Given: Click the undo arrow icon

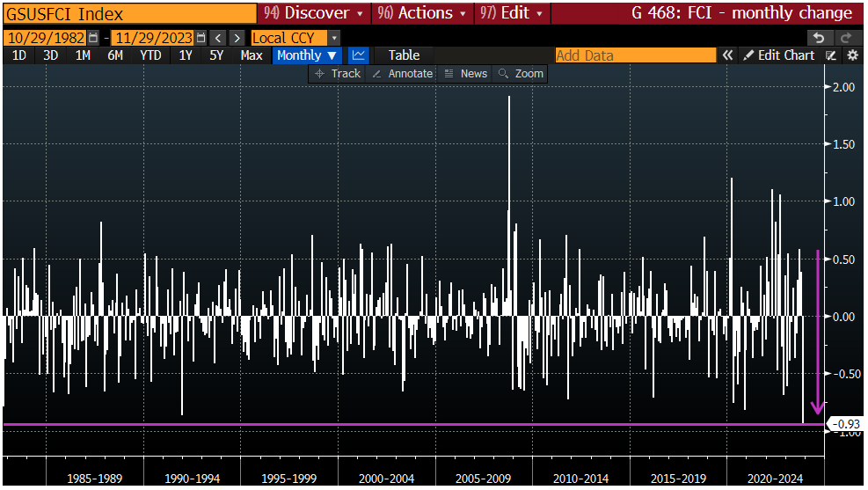Looking at the screenshot, I should point(819,38).
